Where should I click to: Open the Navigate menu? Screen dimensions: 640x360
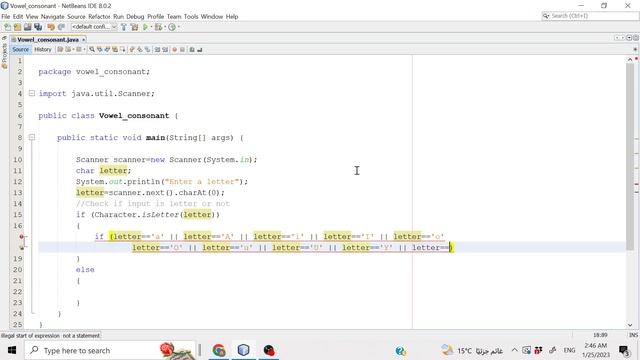53,17
